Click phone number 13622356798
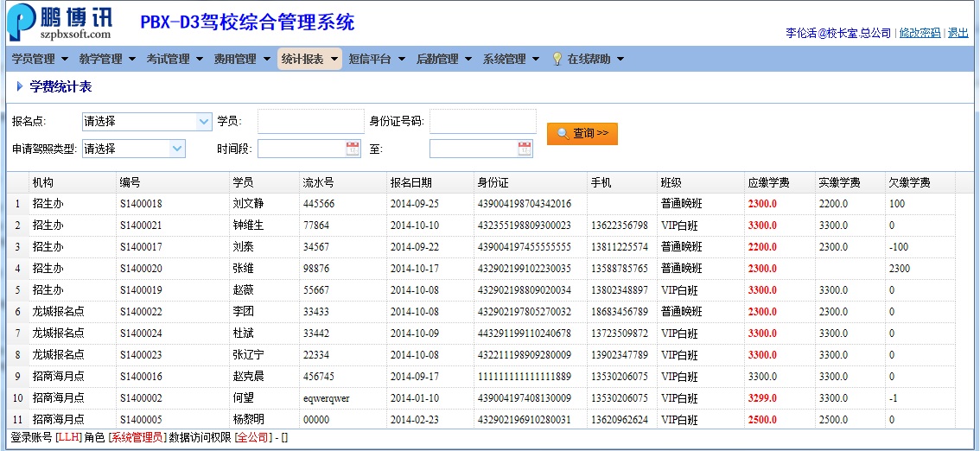The height and width of the screenshot is (451, 980). 620,225
